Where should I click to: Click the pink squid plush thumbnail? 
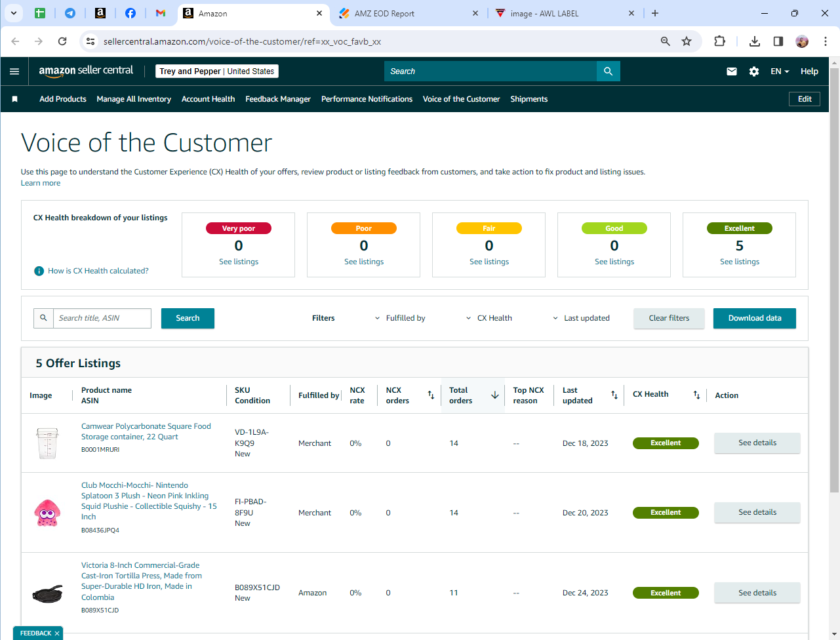pyautogui.click(x=47, y=513)
